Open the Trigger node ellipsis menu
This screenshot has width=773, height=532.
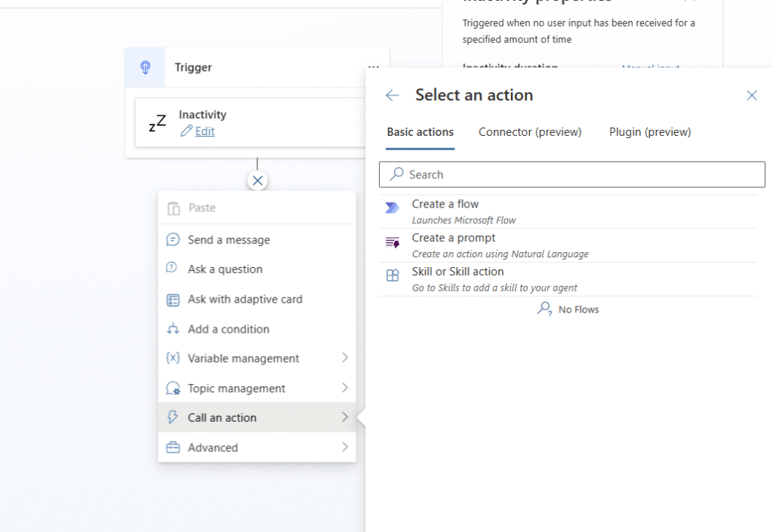[374, 66]
